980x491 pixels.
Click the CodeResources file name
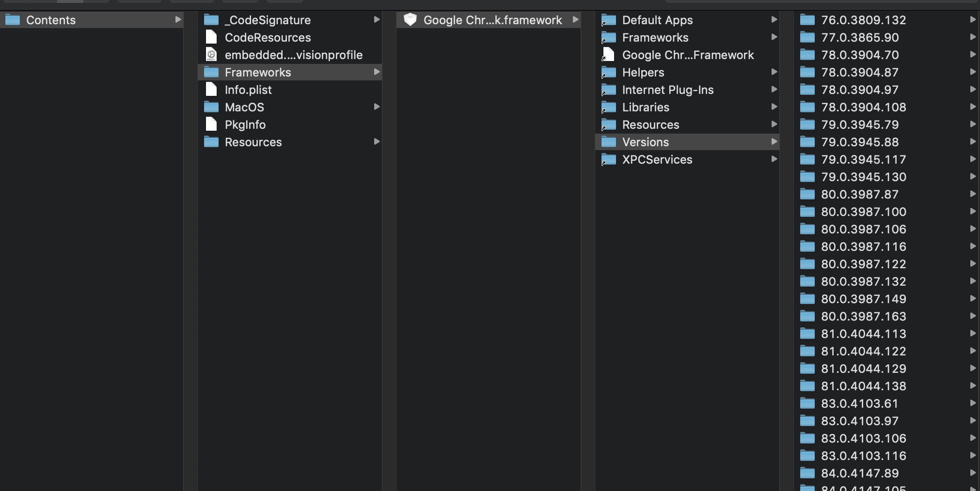pos(268,37)
